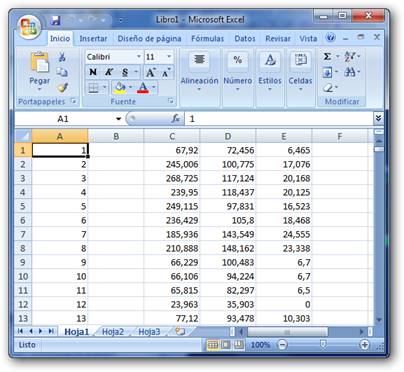The width and height of the screenshot is (404, 372).
Task: Zoom out with minus button
Action: tap(282, 344)
